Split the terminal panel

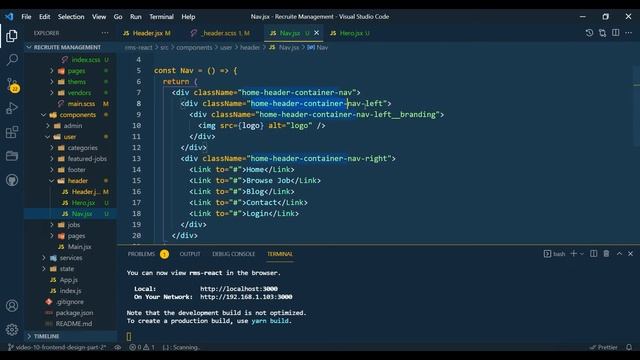(593, 253)
